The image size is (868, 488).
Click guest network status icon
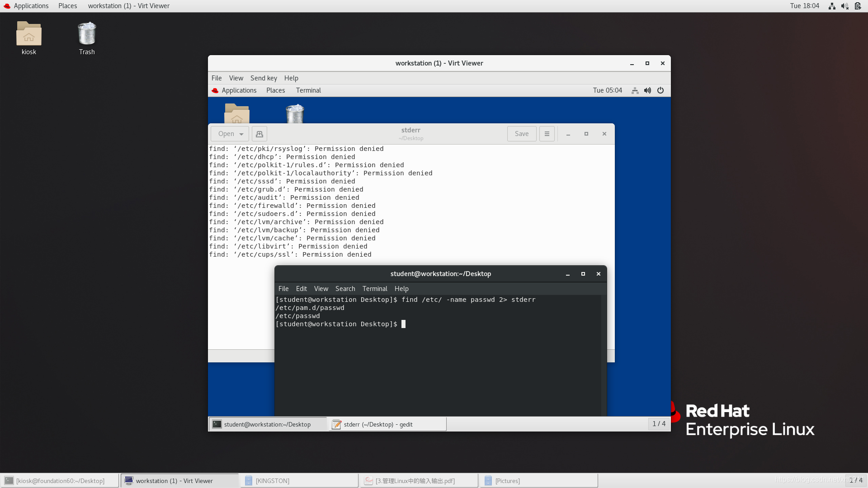click(x=635, y=90)
